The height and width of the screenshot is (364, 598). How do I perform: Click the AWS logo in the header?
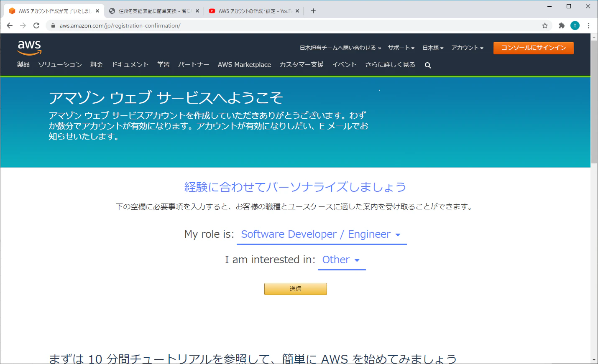[29, 48]
